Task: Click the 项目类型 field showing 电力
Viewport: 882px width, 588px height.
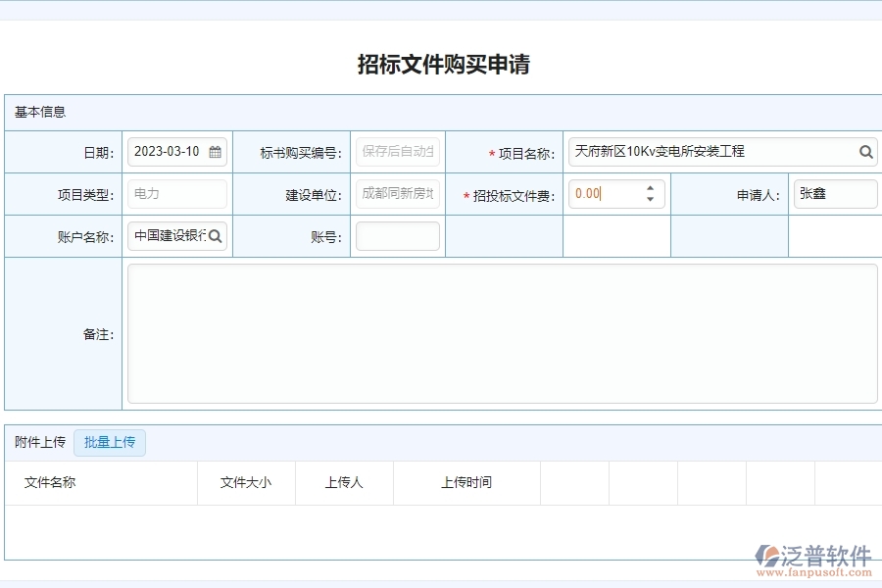Action: 176,193
